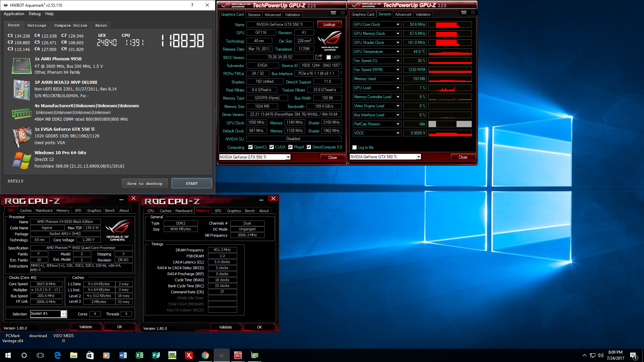Open Word from the taskbar
The height and width of the screenshot is (362, 644).
click(123, 355)
